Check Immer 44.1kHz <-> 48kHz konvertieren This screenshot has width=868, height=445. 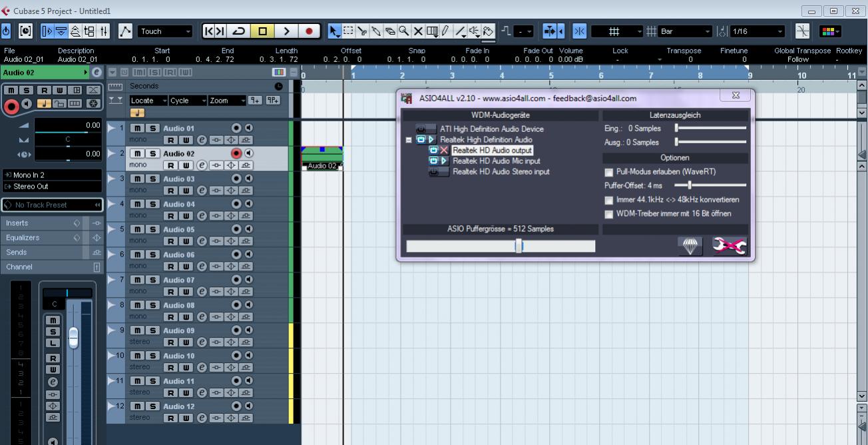click(608, 200)
